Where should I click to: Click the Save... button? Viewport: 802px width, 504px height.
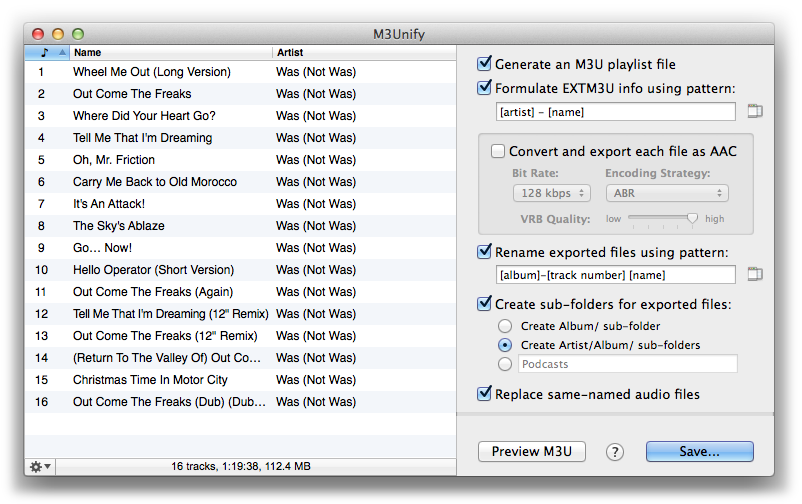pyautogui.click(x=699, y=451)
